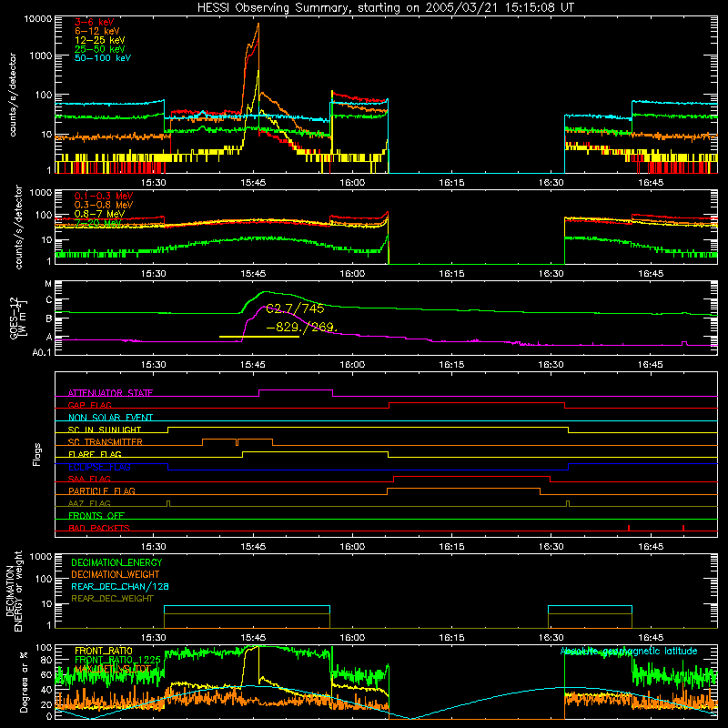Click the Flags axis title

tap(37, 454)
